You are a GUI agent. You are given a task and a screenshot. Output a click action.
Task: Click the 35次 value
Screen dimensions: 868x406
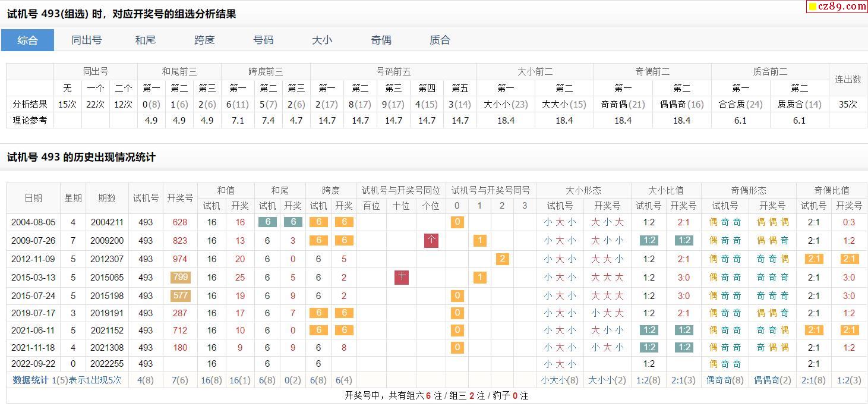click(848, 104)
